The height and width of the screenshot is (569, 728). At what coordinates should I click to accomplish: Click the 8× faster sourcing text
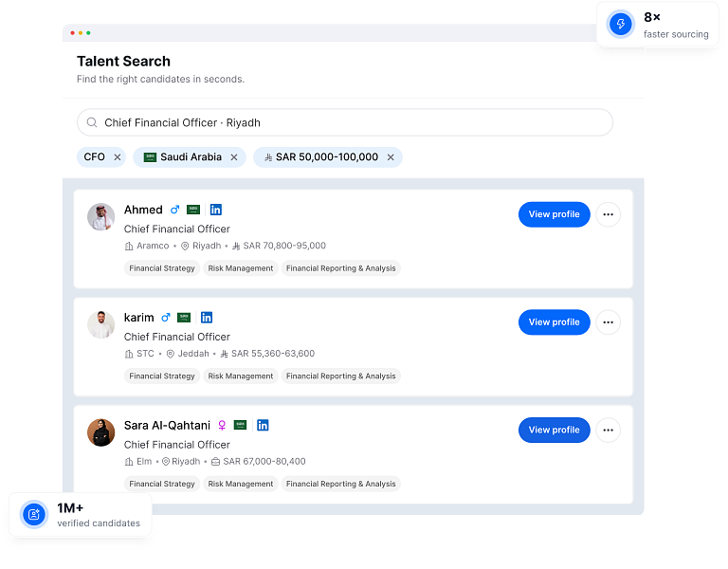tap(676, 25)
